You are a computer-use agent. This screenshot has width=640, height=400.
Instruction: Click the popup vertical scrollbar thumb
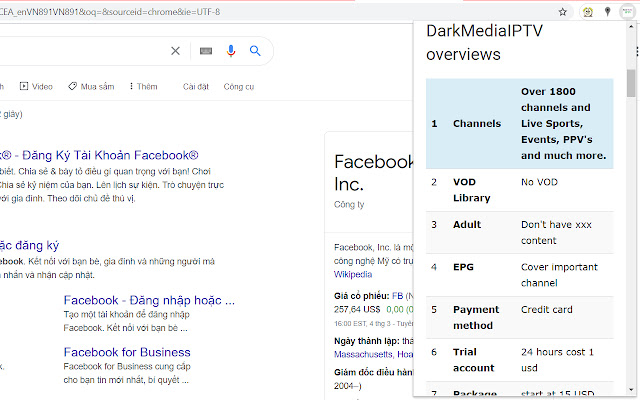(631, 83)
